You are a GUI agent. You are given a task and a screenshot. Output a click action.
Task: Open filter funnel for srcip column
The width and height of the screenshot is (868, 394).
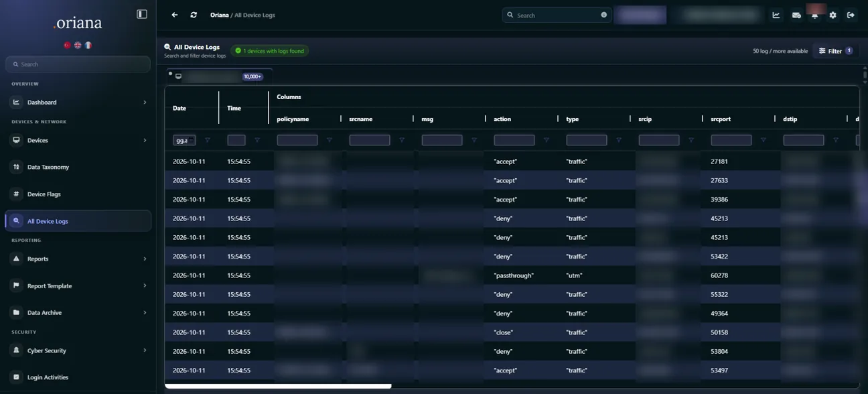[x=691, y=140]
